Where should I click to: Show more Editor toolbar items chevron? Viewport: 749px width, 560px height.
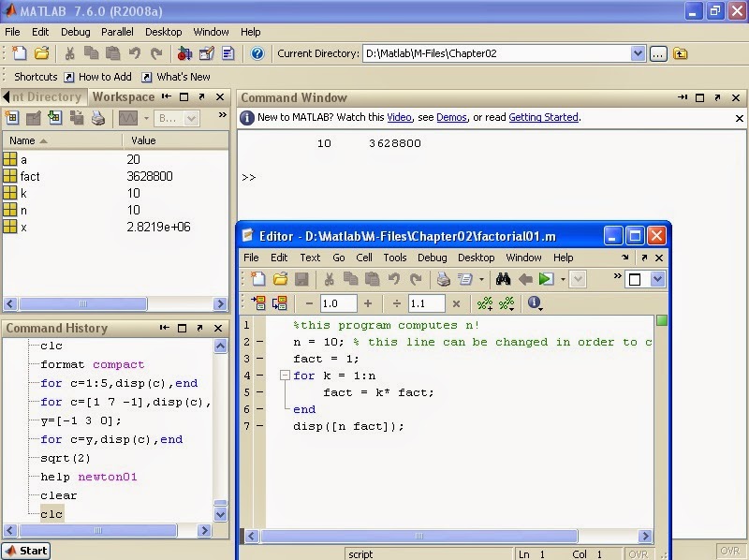pos(617,275)
